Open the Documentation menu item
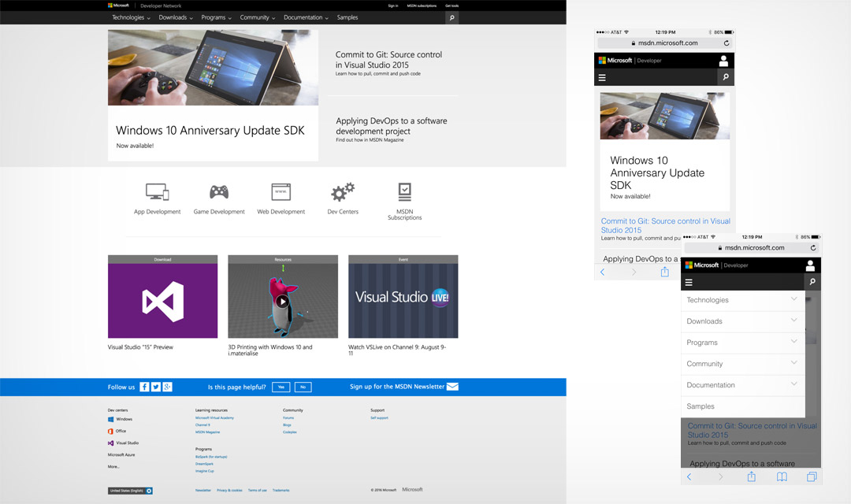Image resolution: width=851 pixels, height=504 pixels. 304,17
